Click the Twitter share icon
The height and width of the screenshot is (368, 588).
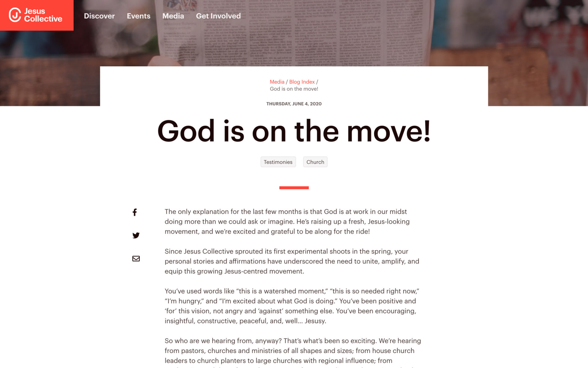(135, 235)
